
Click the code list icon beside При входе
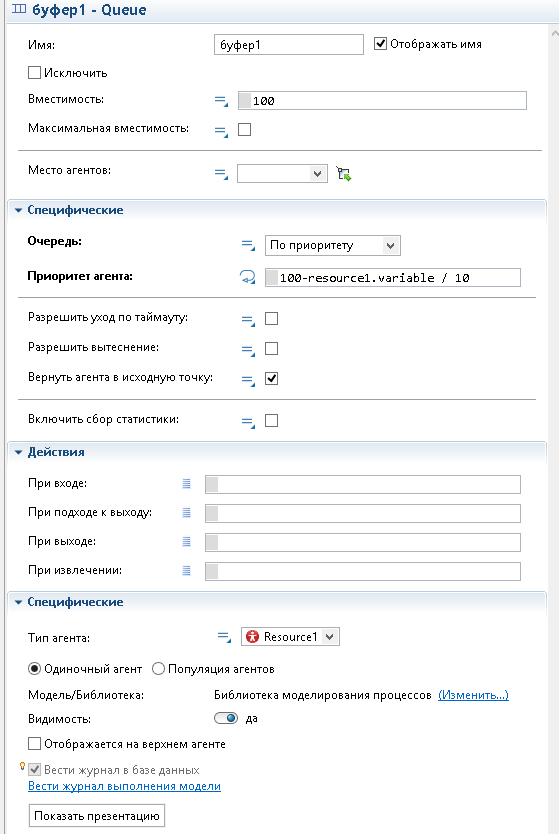(x=187, y=483)
